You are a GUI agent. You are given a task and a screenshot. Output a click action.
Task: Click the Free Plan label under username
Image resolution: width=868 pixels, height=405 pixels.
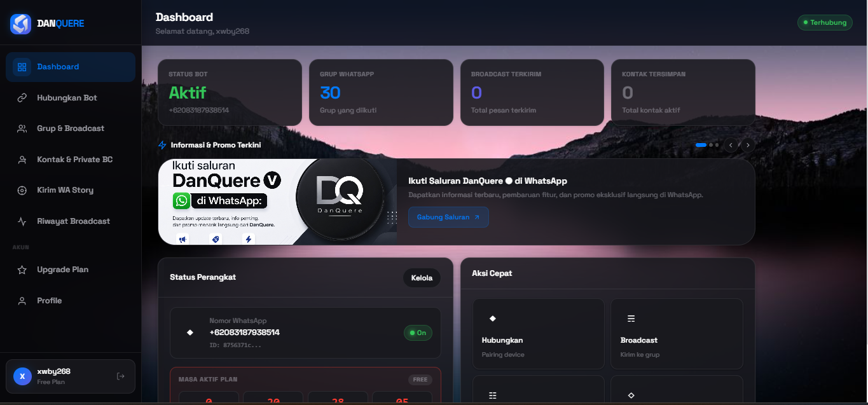pos(51,382)
